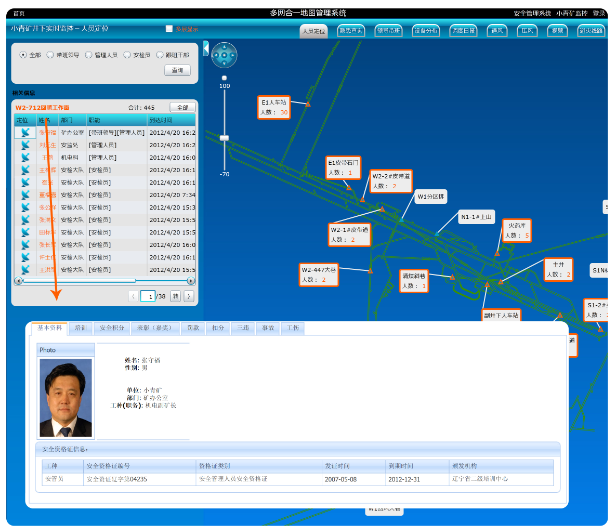Pan the map left with compass control
Image resolution: width=615 pixels, height=532 pixels.
(216, 55)
